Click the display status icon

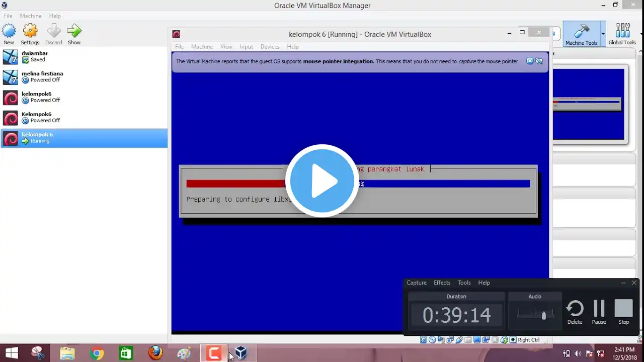pos(477,340)
